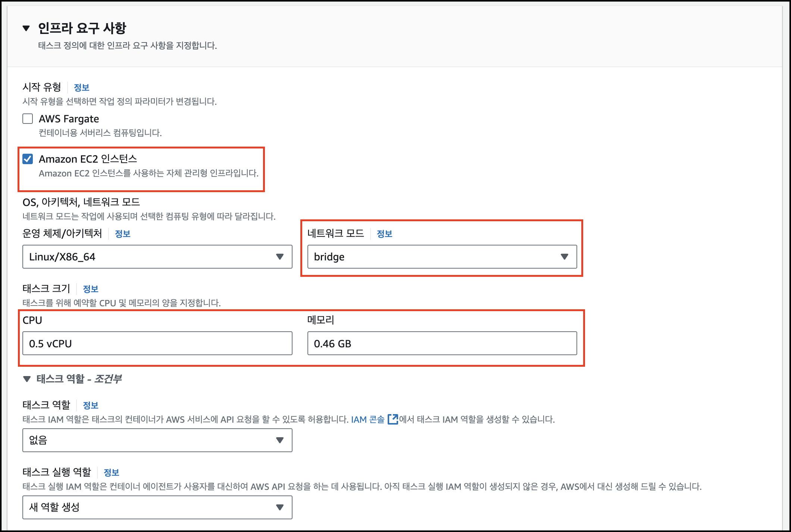Click the AWS Fargate label text
This screenshot has width=791, height=532.
click(x=69, y=119)
